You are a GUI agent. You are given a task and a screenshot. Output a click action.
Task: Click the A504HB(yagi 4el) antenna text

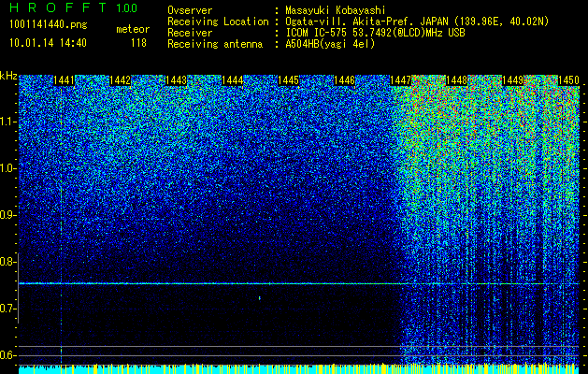330,44
